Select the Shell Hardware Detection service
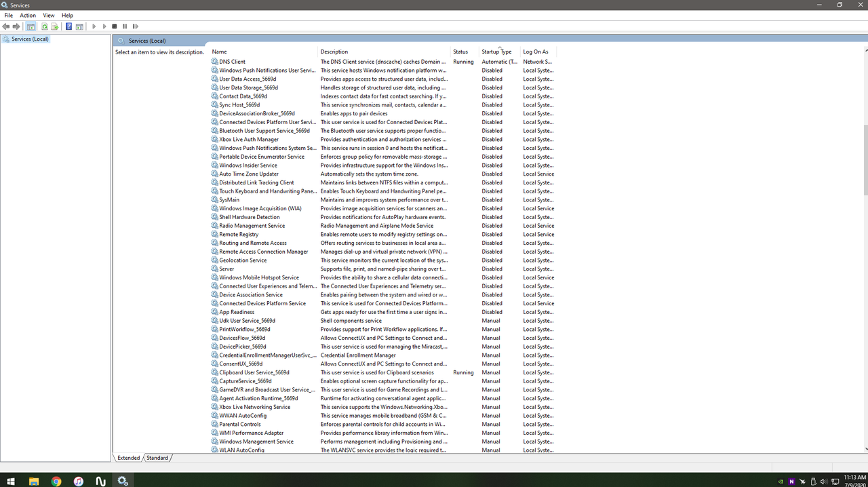Viewport: 868px width, 487px height. point(383,217)
